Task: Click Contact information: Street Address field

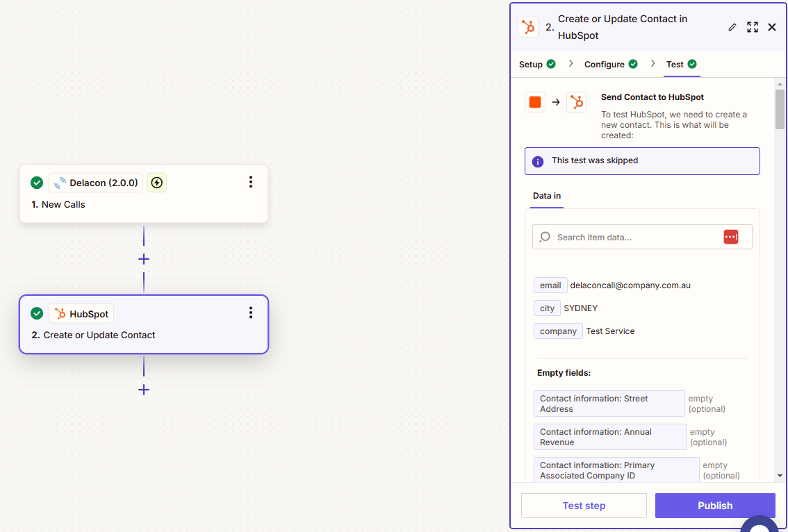Action: click(x=609, y=404)
